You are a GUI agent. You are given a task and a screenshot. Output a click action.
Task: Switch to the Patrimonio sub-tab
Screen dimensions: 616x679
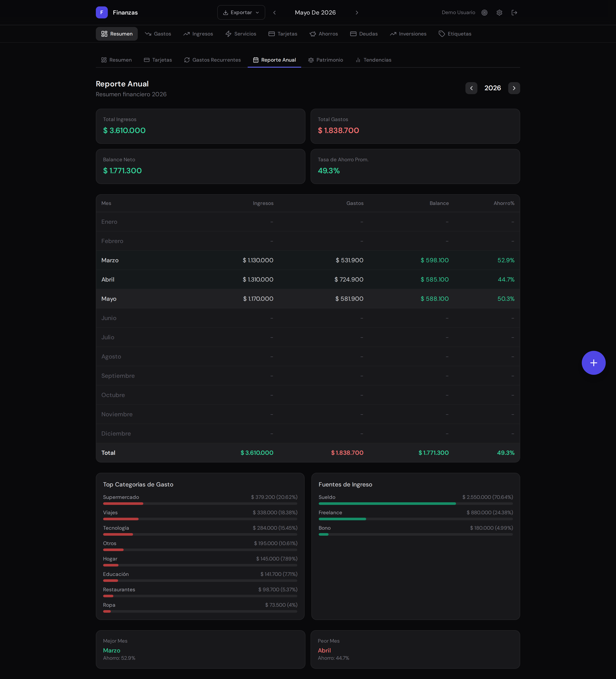pos(326,60)
